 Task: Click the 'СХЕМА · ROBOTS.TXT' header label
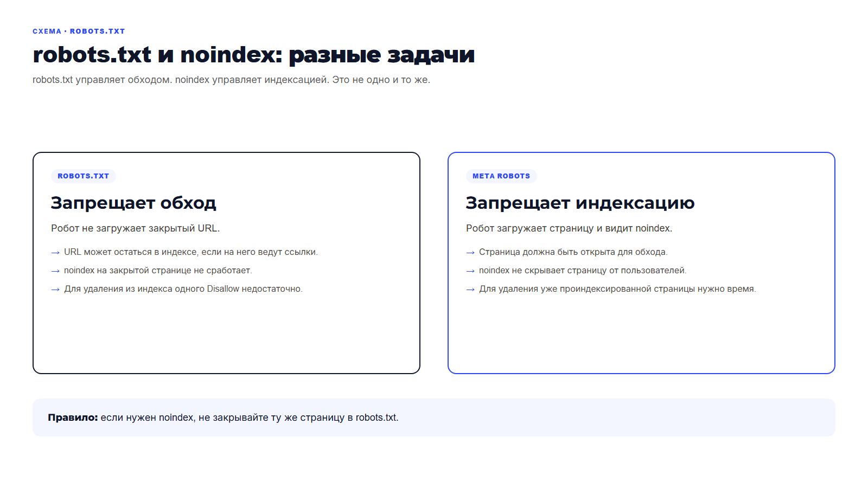(79, 31)
